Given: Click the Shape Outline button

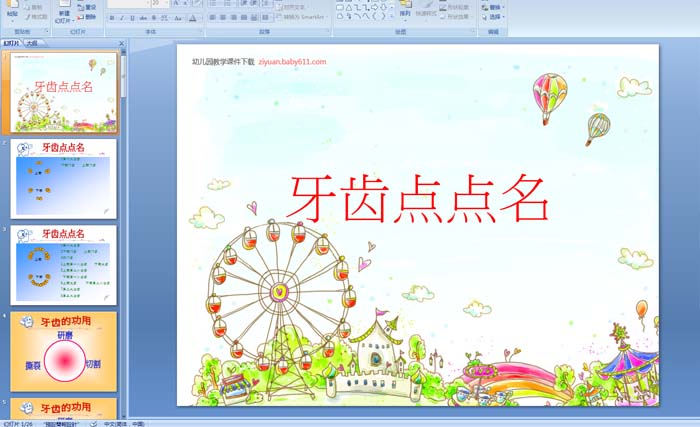Looking at the screenshot, I should point(454,8).
